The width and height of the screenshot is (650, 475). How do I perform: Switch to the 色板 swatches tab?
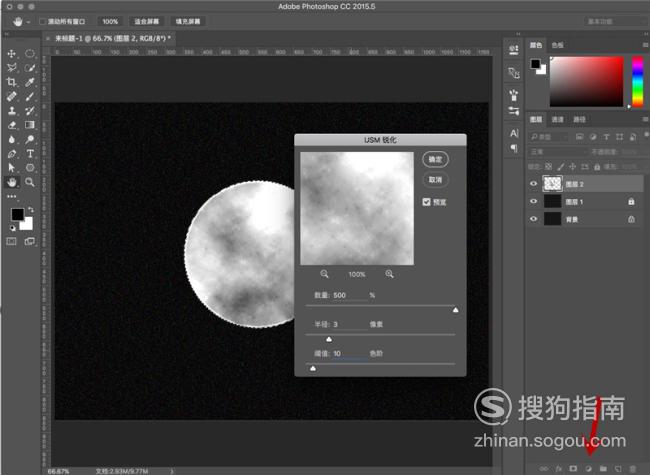pyautogui.click(x=558, y=45)
